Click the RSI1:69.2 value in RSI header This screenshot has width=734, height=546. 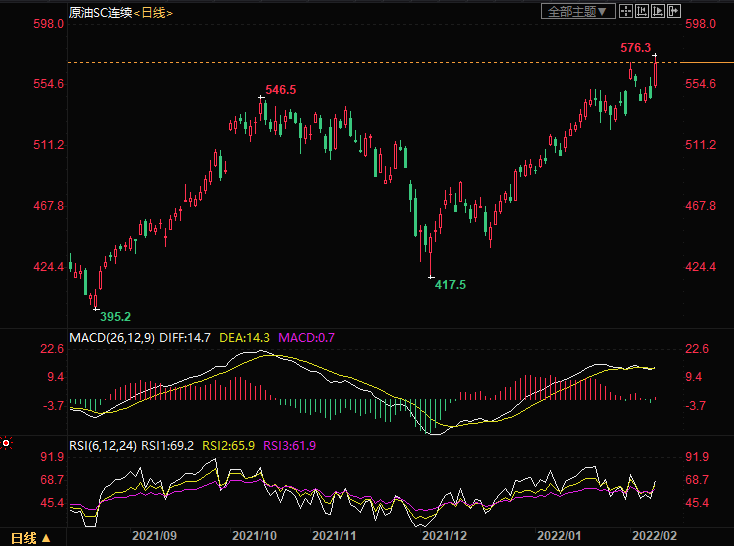(x=170, y=446)
